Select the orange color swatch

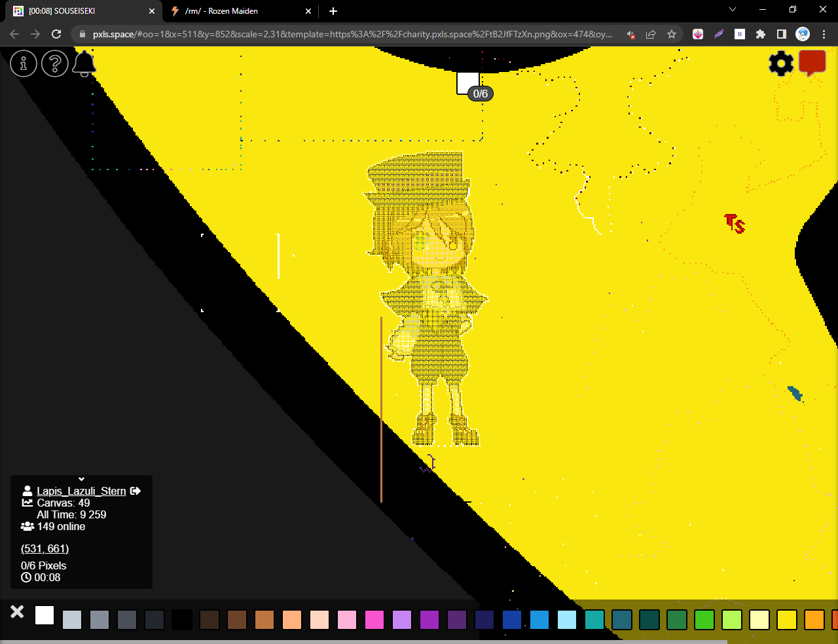(814, 620)
